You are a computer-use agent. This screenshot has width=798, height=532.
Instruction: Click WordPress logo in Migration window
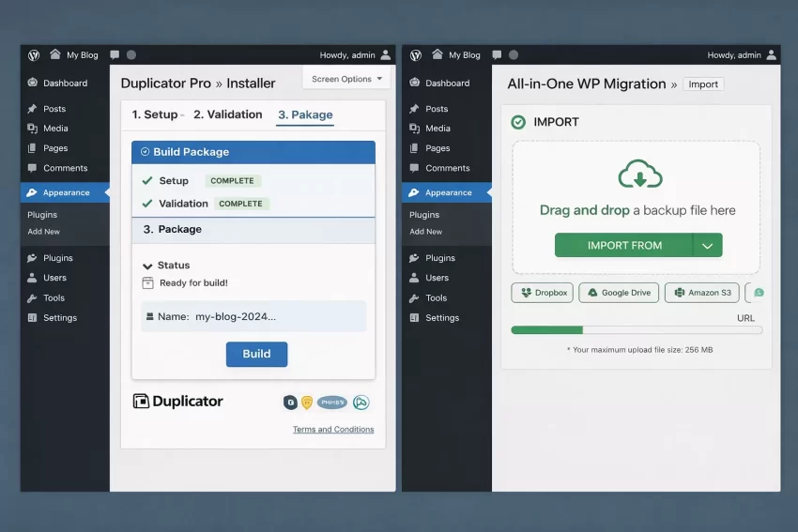point(416,55)
